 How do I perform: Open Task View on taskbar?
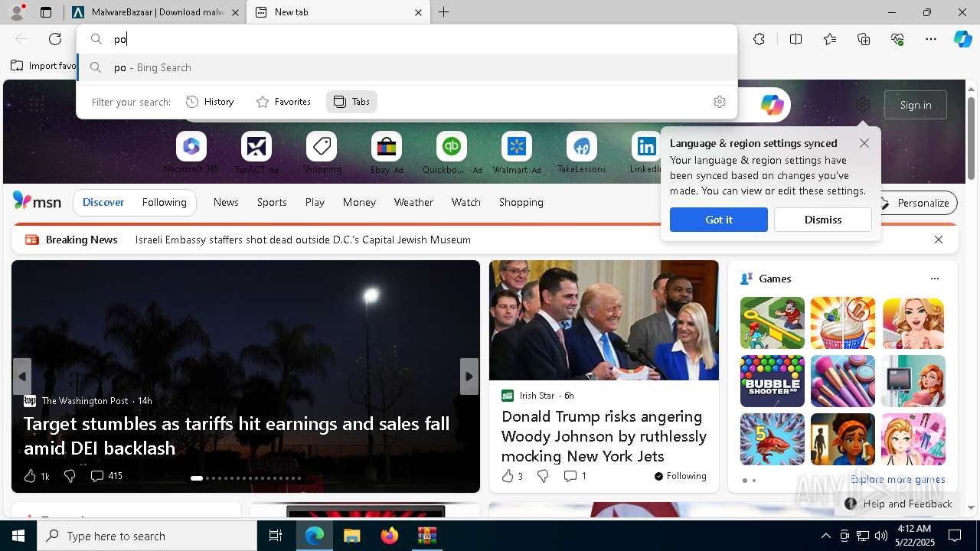tap(276, 536)
